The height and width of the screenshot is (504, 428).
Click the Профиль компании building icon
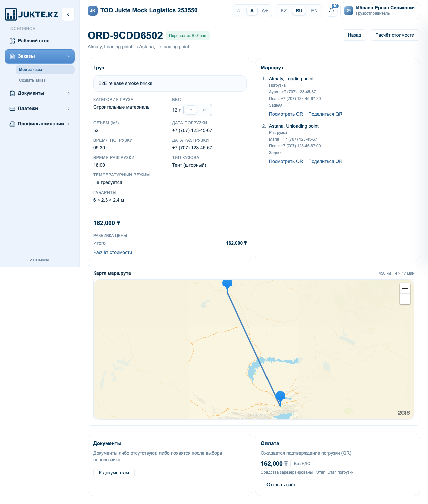point(12,124)
